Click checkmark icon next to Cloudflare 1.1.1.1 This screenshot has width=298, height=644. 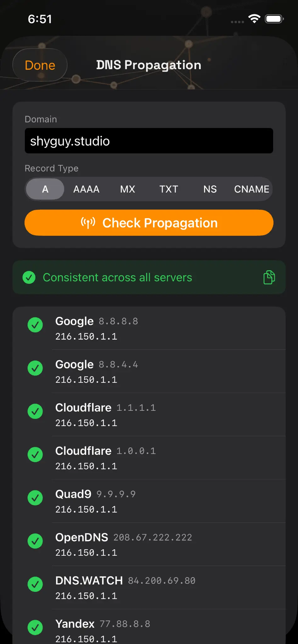click(x=35, y=411)
